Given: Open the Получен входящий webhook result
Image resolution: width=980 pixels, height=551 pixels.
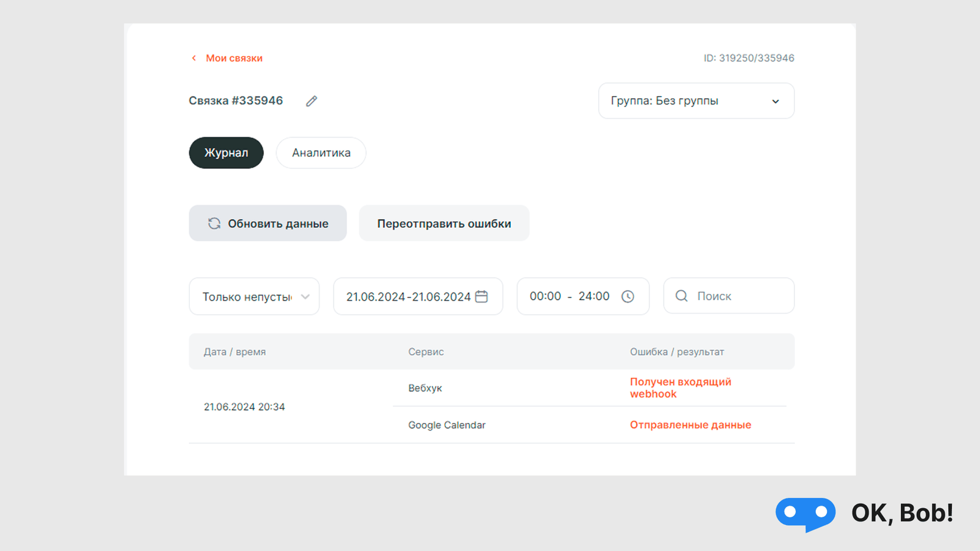Looking at the screenshot, I should click(680, 388).
